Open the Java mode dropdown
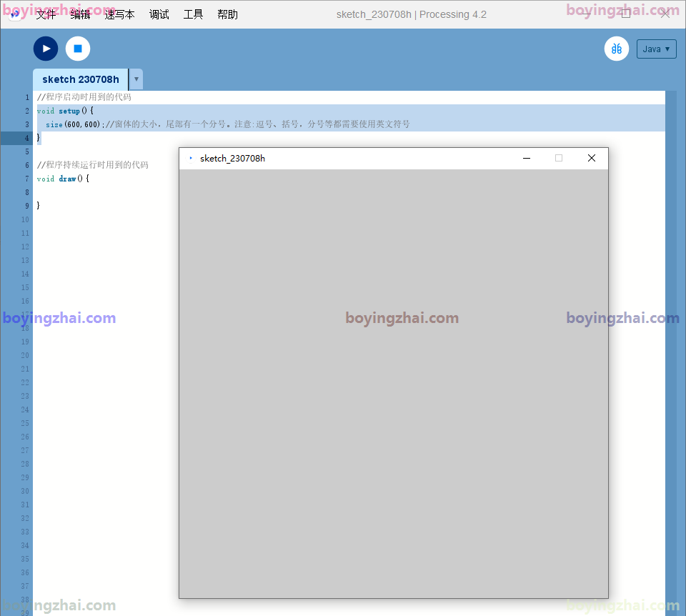686x616 pixels. [x=656, y=49]
